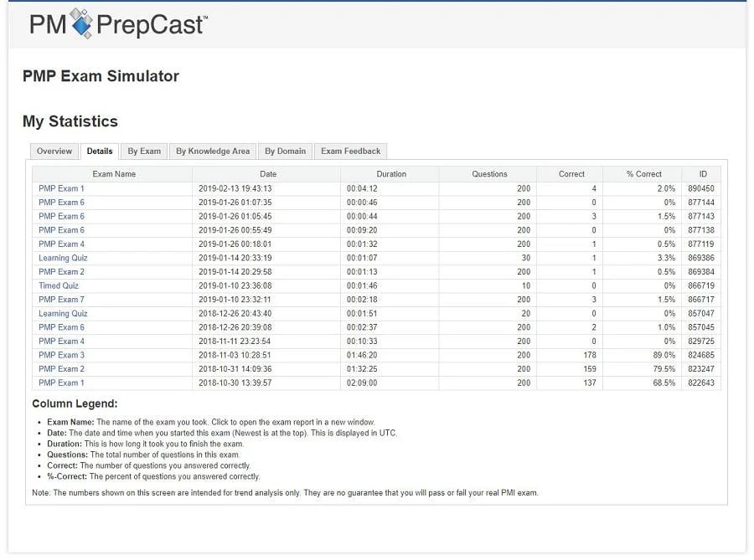754x560 pixels.
Task: Click the Date column header
Action: 267,174
